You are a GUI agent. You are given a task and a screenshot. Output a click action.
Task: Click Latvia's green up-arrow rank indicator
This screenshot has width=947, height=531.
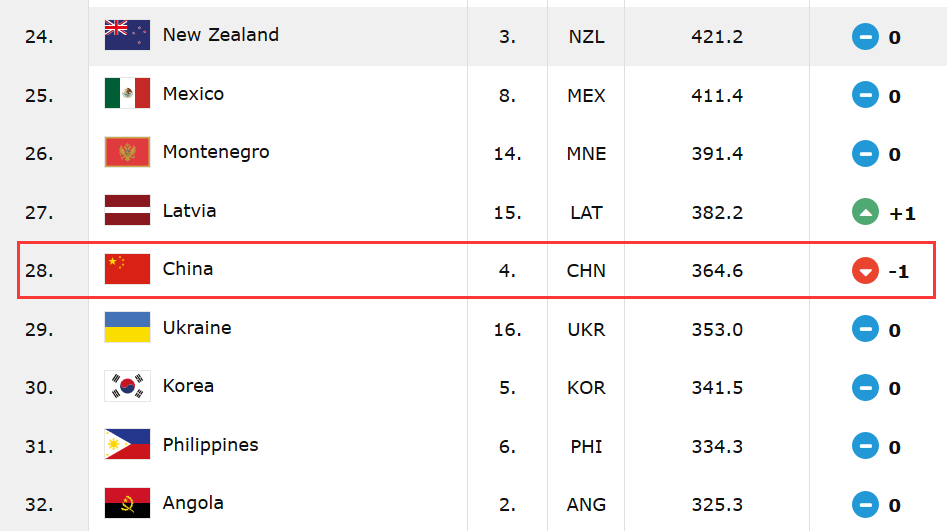click(865, 213)
